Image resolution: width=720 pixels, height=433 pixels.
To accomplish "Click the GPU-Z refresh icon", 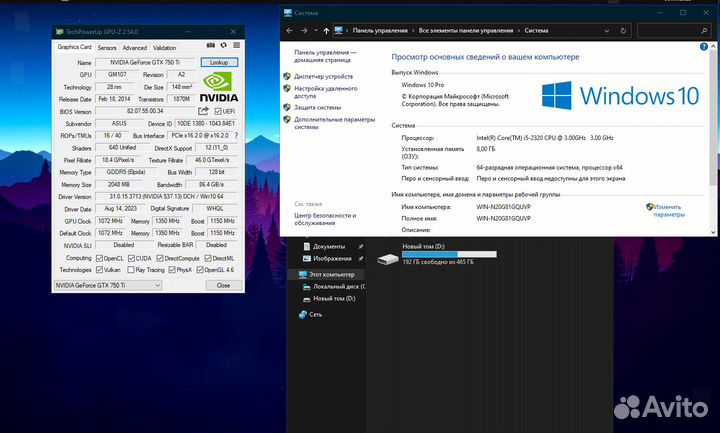I will click(x=225, y=46).
